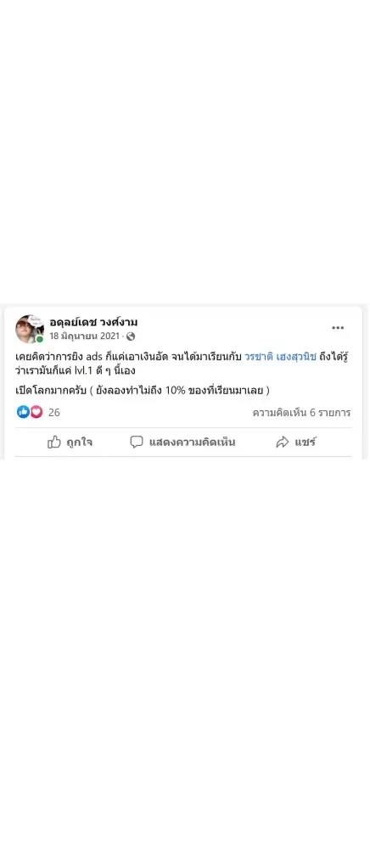Viewport: 370px width, 868px height.
Task: Open the 18 มิถุนายน 2021 post date link
Action: (x=84, y=336)
